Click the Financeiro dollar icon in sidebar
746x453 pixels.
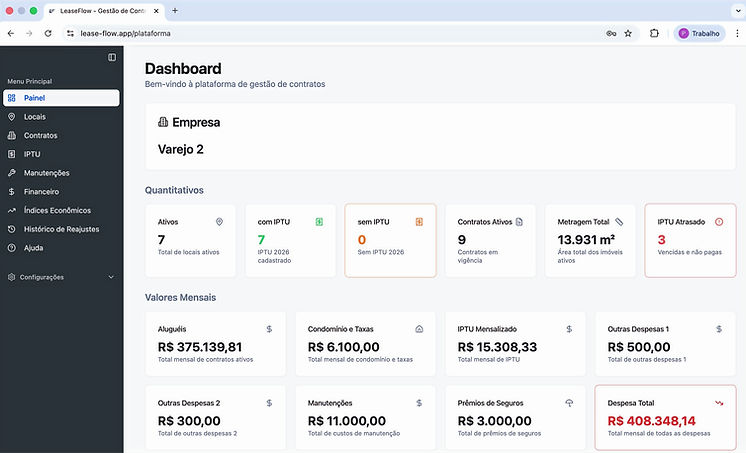pos(12,192)
